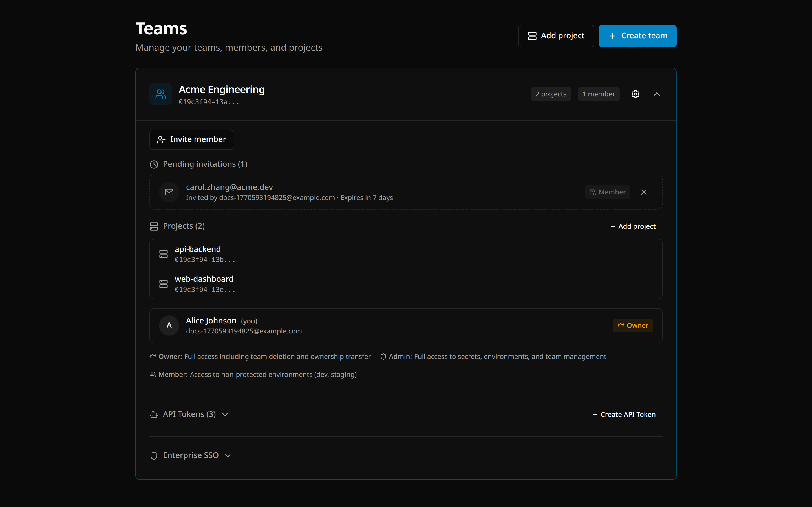Click Add project at top of page
Viewport: 812px width, 507px height.
556,35
